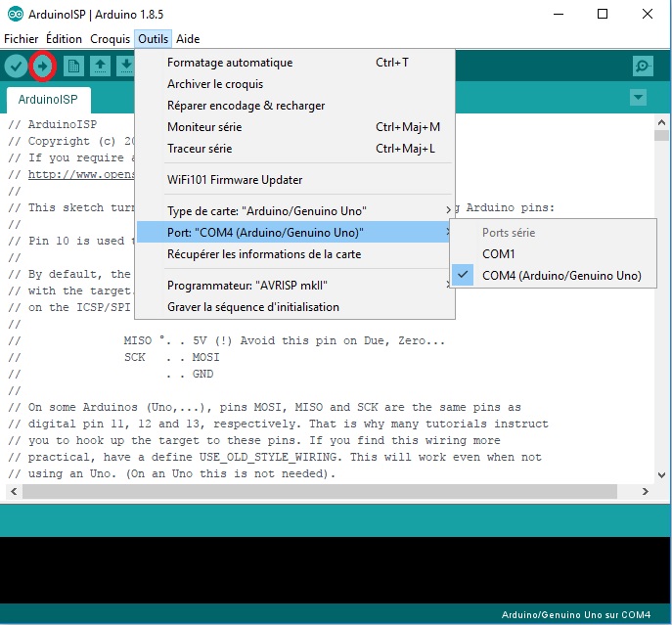This screenshot has width=672, height=625.
Task: Open the Édition menu
Action: [64, 39]
